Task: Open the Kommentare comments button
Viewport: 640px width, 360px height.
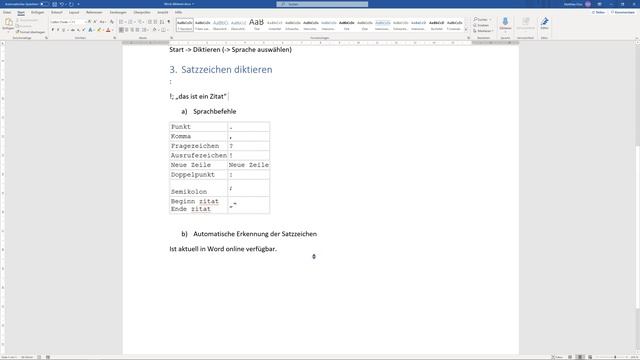Action: tap(623, 12)
